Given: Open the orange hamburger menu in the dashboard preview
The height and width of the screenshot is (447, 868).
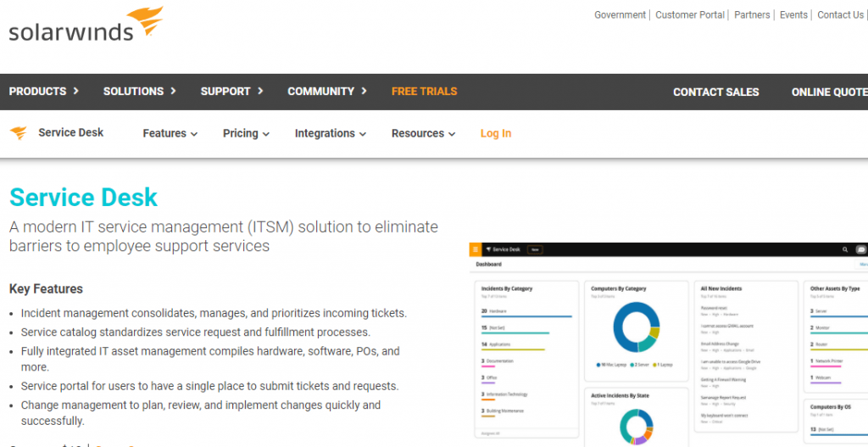Looking at the screenshot, I should point(476,249).
